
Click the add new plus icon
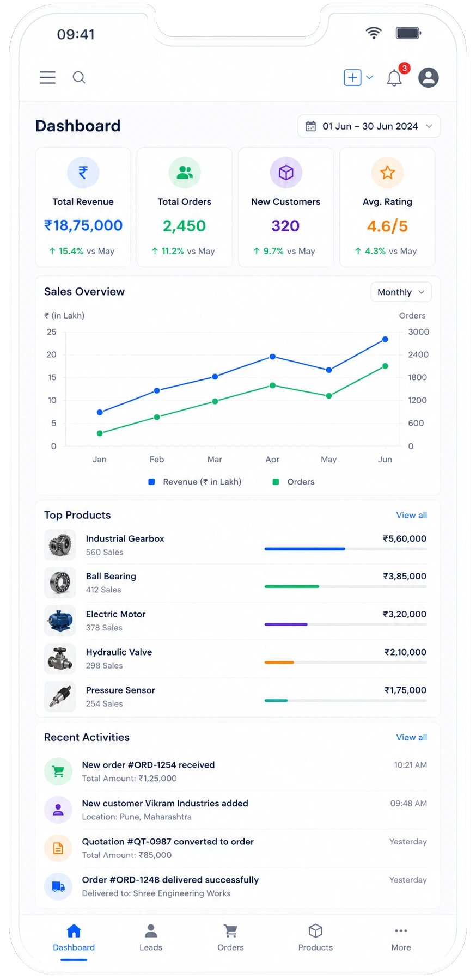(352, 77)
